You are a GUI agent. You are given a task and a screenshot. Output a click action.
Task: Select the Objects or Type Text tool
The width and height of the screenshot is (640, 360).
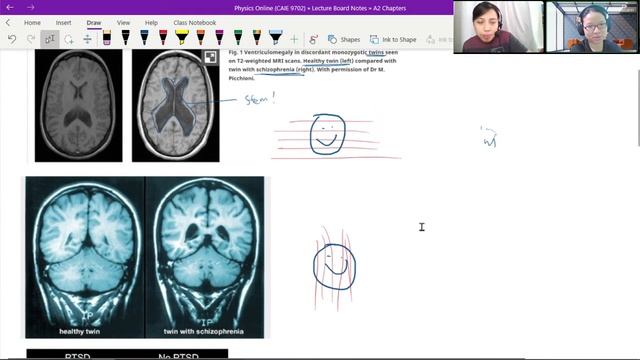[50, 39]
